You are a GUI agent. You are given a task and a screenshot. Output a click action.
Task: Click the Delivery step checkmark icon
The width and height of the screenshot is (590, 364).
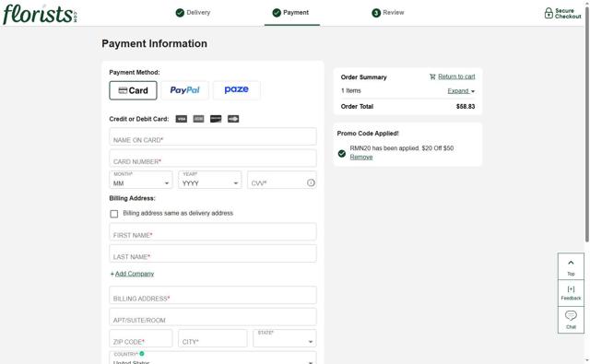(180, 13)
